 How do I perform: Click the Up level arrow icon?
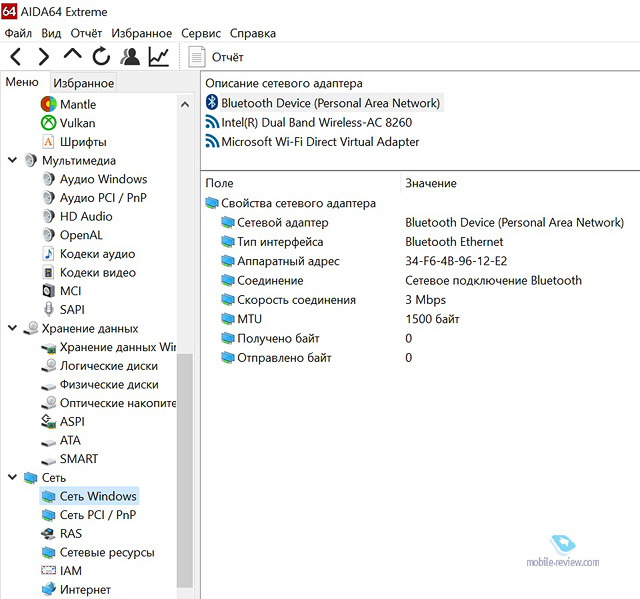[x=73, y=57]
